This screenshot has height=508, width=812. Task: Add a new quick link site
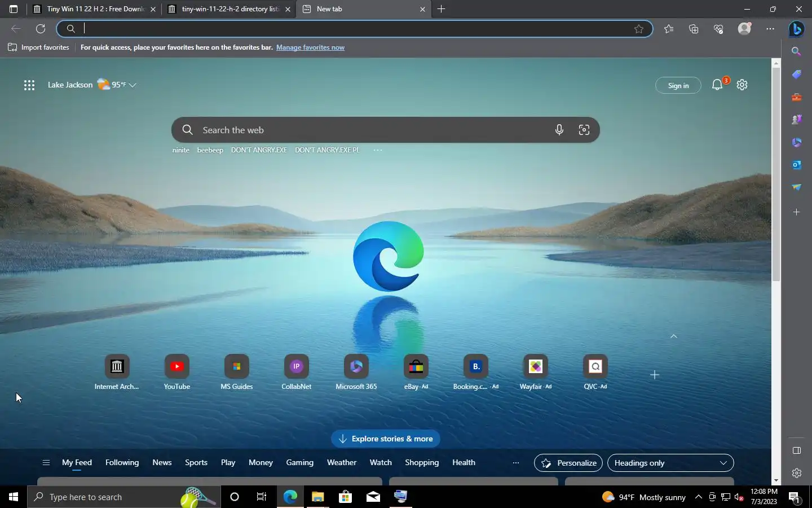click(654, 375)
